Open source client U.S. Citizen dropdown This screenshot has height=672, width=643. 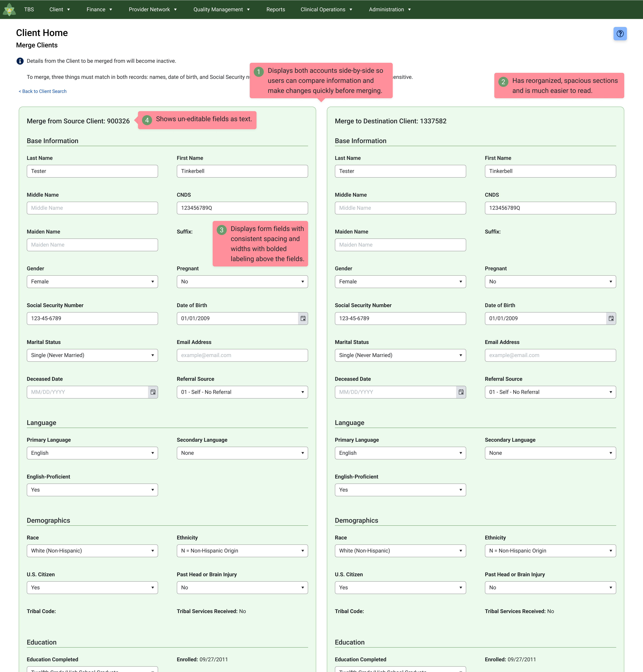(x=92, y=588)
